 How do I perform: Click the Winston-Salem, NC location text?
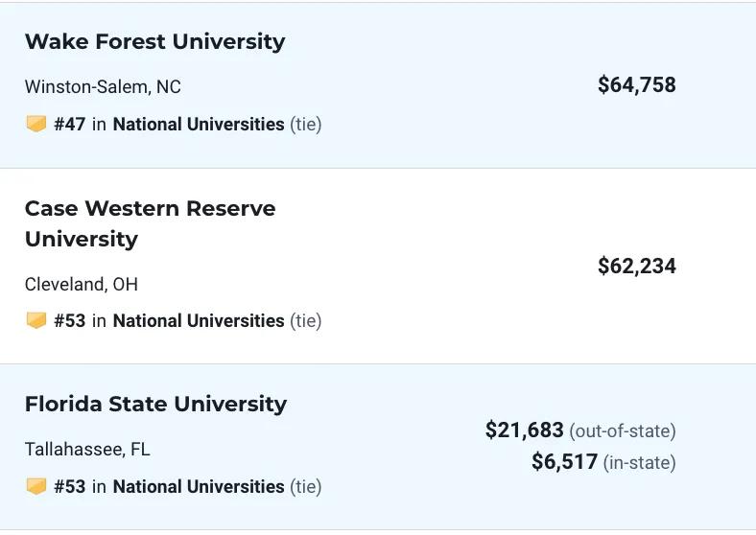click(x=103, y=87)
